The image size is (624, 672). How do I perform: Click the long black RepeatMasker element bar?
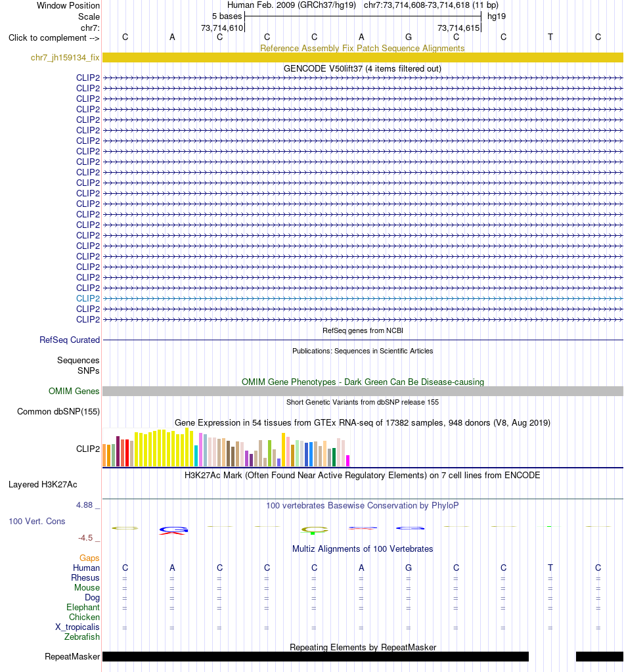[x=315, y=656]
